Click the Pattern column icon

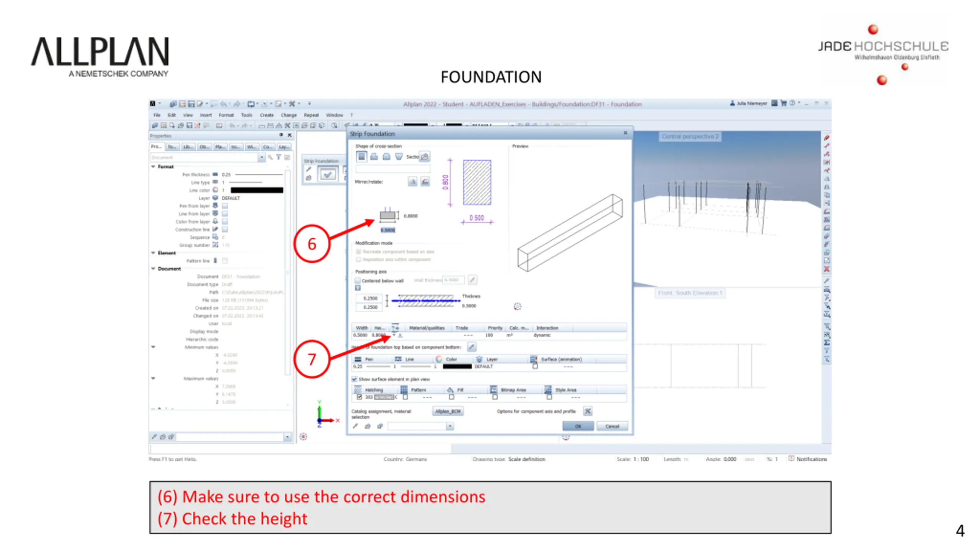tap(404, 390)
